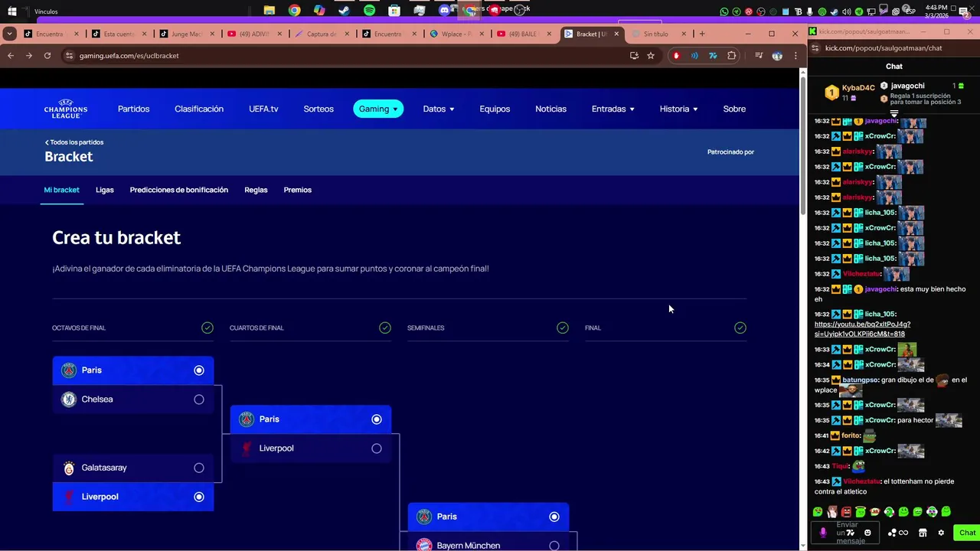Switch to the Premios tab

point(298,190)
